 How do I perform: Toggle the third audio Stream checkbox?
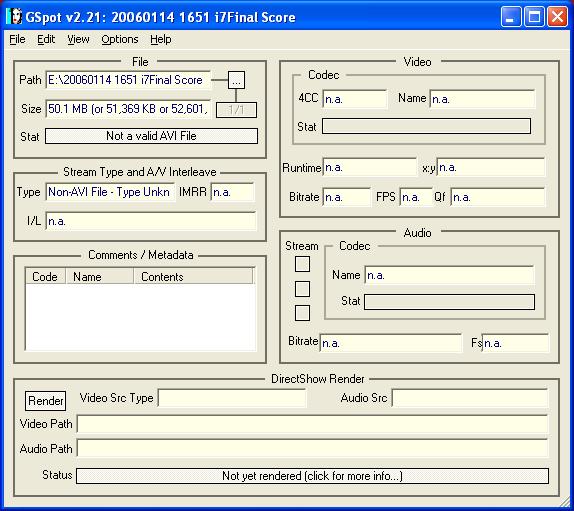click(x=302, y=313)
